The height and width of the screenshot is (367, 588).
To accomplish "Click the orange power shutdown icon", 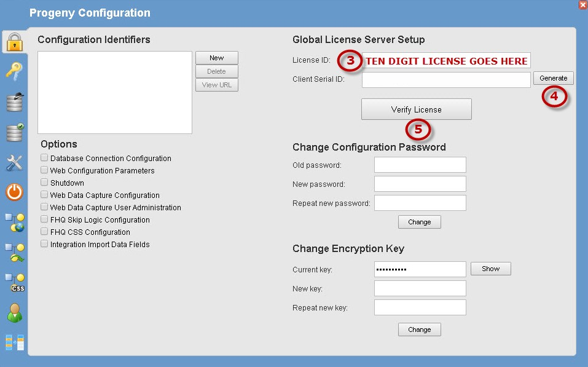I will (x=14, y=192).
